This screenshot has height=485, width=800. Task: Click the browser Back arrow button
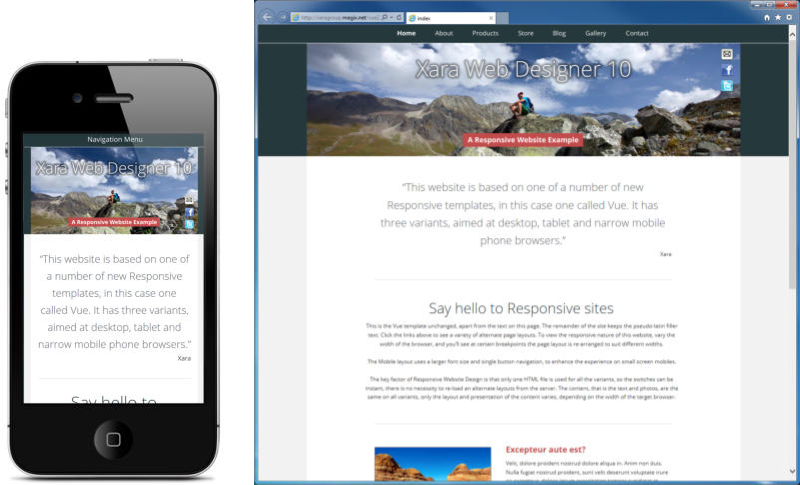[267, 17]
